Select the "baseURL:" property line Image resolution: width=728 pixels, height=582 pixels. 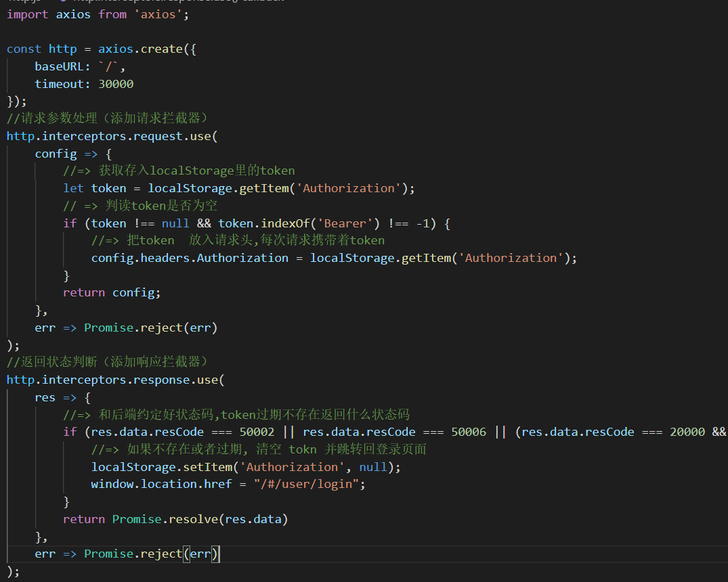click(80, 66)
